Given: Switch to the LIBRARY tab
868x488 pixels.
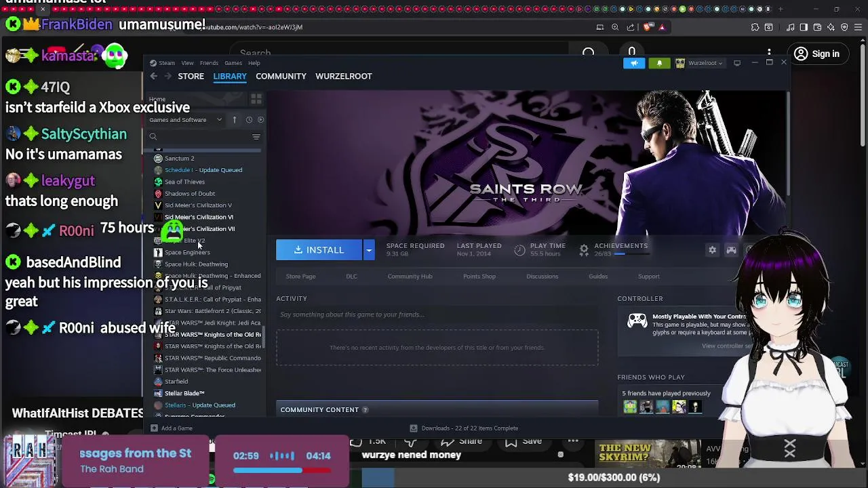Looking at the screenshot, I should (230, 76).
